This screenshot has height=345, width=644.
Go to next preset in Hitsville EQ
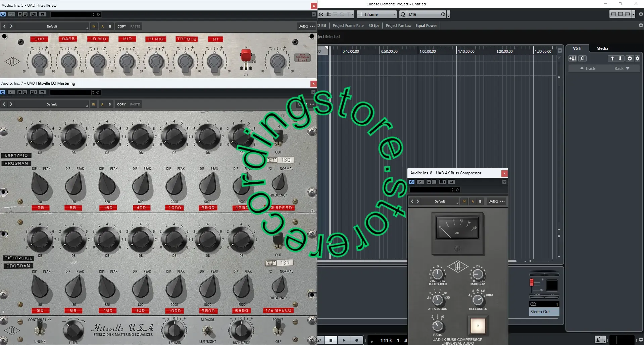11,26
